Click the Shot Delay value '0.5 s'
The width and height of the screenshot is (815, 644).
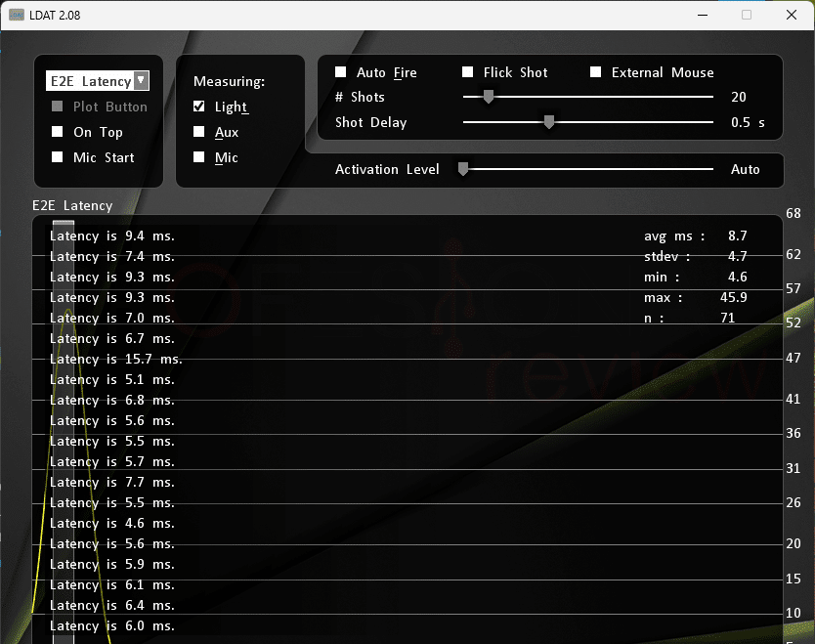tap(748, 123)
